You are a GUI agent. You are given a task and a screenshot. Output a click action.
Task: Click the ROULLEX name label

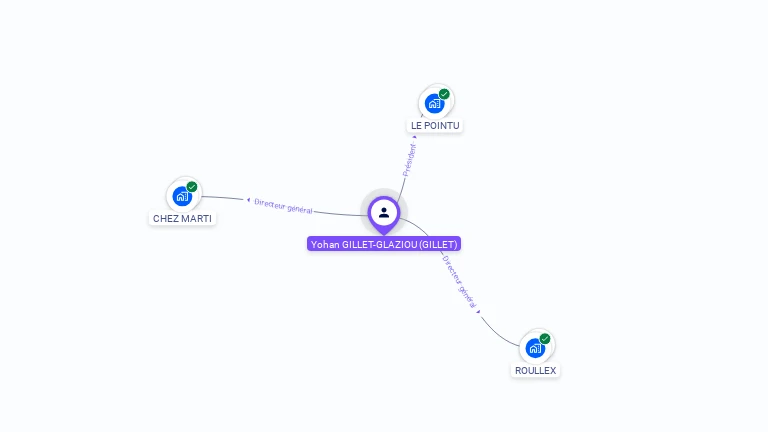[535, 370]
